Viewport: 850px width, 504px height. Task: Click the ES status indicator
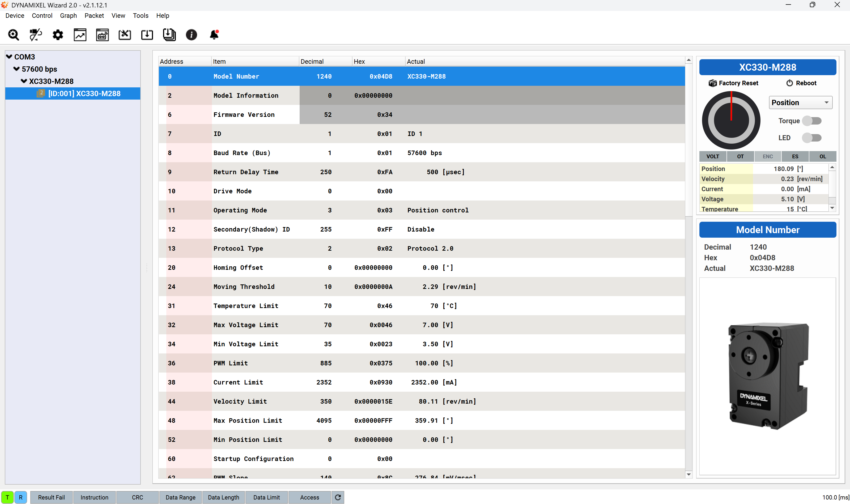(x=795, y=156)
